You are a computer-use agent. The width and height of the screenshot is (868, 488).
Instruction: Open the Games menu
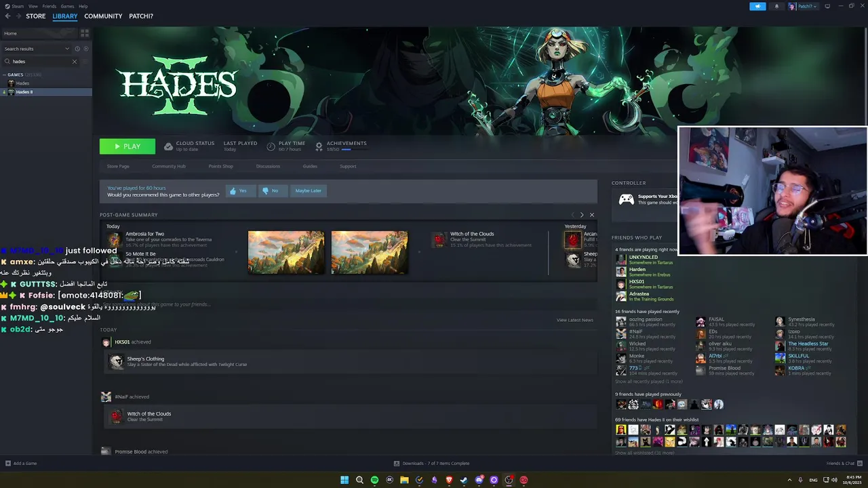(67, 6)
